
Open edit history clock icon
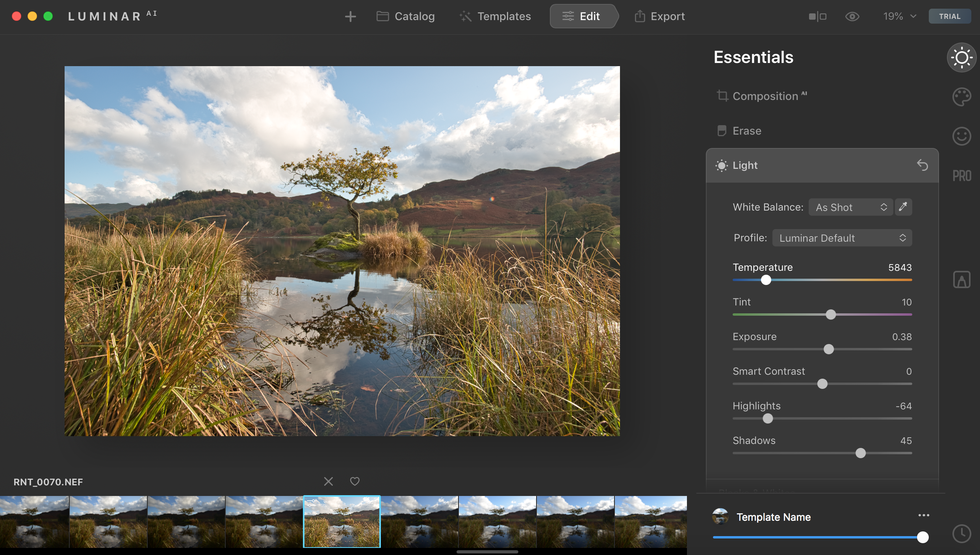961,534
